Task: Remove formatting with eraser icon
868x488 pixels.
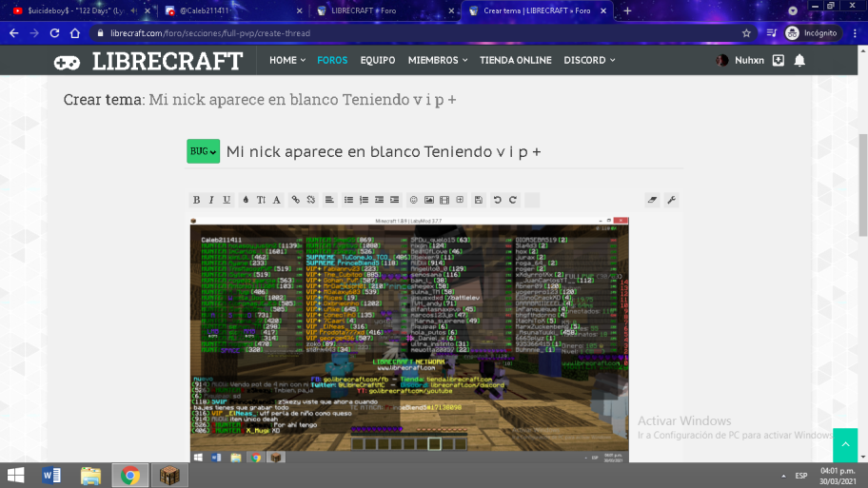Action: [x=652, y=200]
